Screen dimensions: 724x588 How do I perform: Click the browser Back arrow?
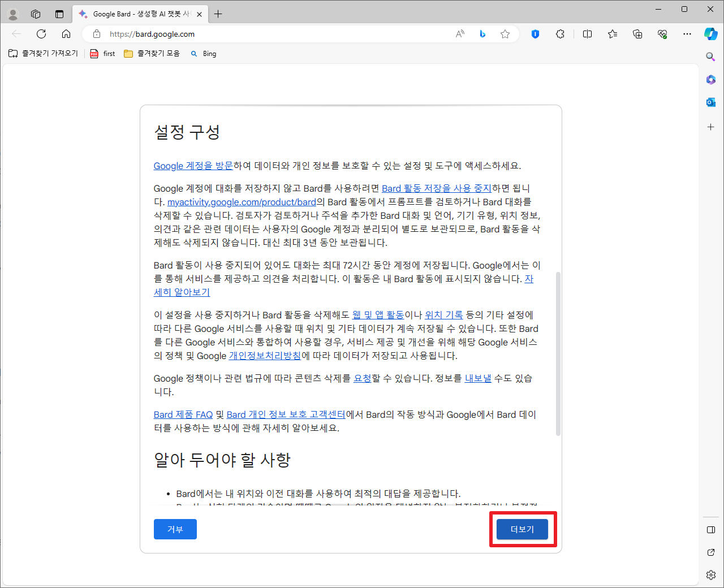click(16, 34)
